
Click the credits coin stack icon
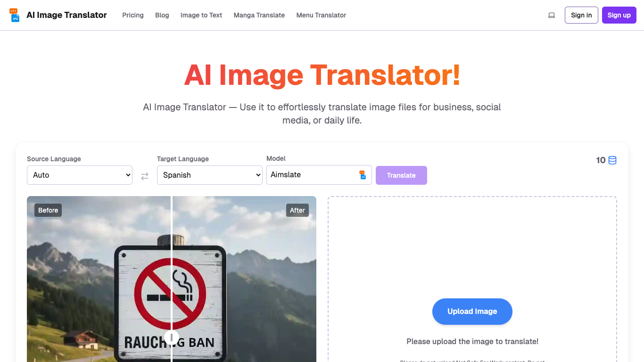[612, 160]
